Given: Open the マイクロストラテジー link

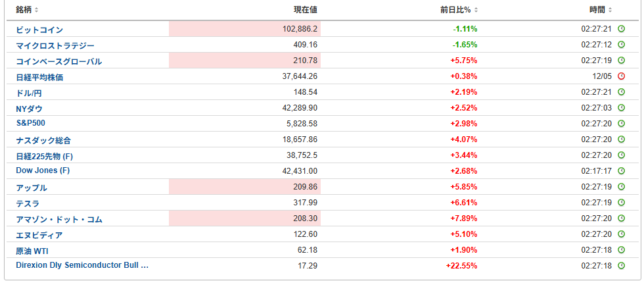Looking at the screenshot, I should point(55,45).
